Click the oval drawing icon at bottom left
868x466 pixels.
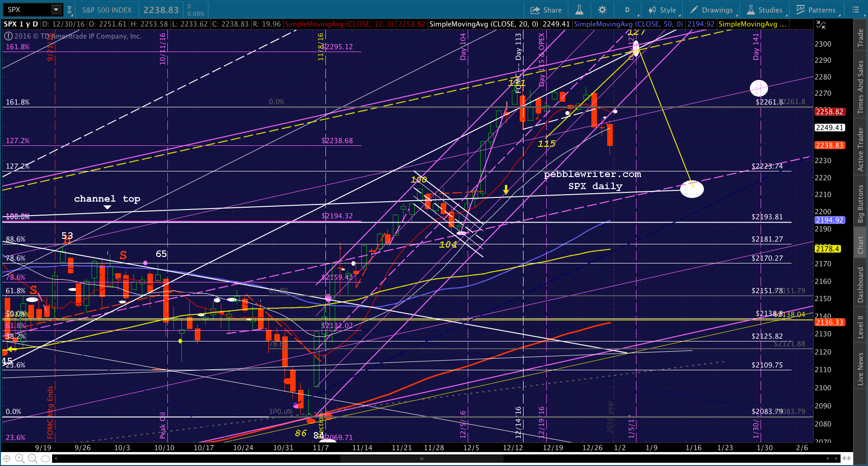[x=45, y=459]
